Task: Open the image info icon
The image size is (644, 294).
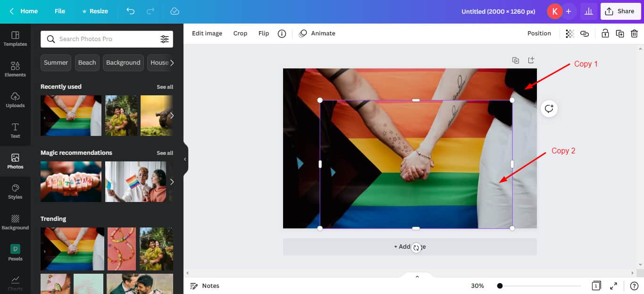Action: [282, 34]
